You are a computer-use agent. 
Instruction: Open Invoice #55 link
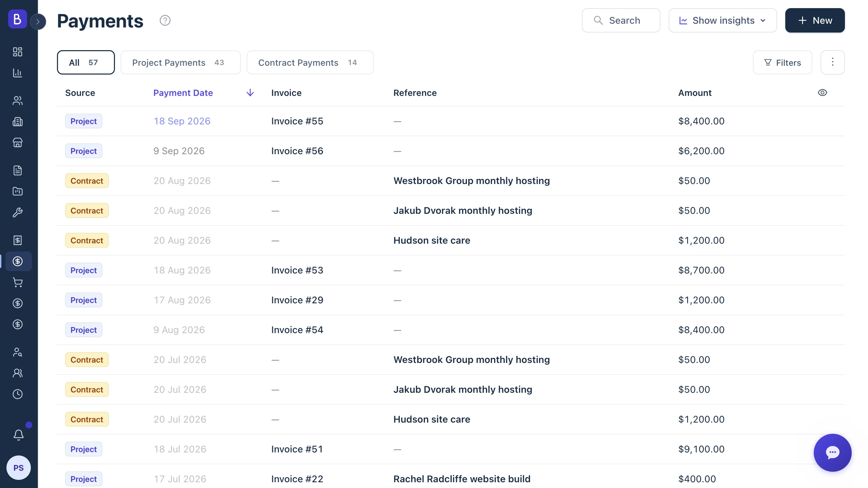tap(297, 121)
